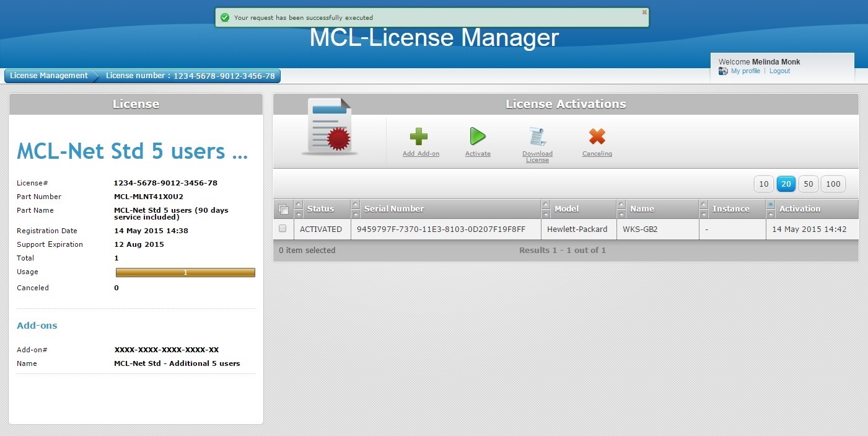868x436 pixels.
Task: Click the select-all icon in table header
Action: point(283,209)
